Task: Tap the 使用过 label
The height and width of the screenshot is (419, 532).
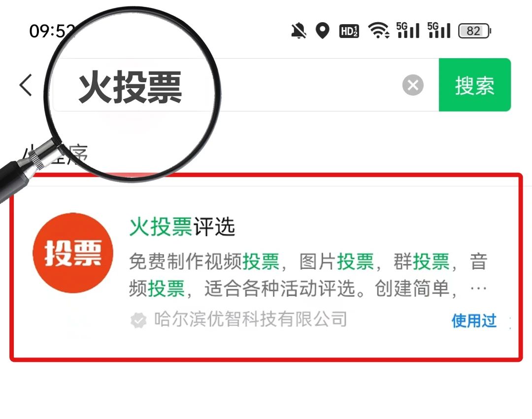Action: click(x=474, y=321)
